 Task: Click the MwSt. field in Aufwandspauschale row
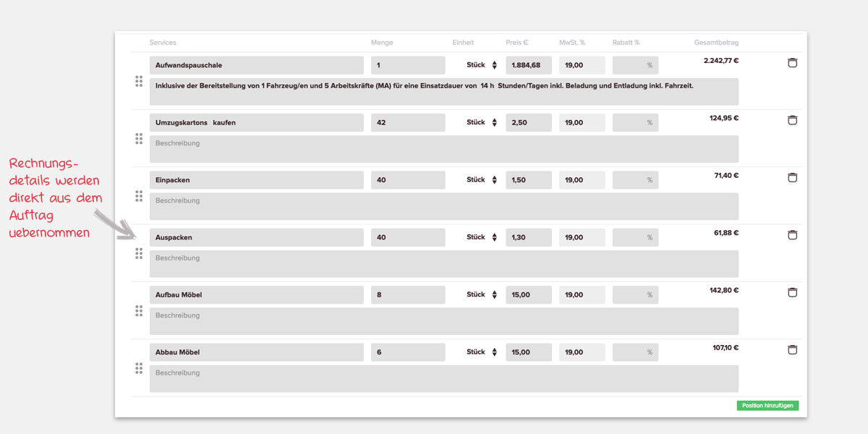pos(582,65)
